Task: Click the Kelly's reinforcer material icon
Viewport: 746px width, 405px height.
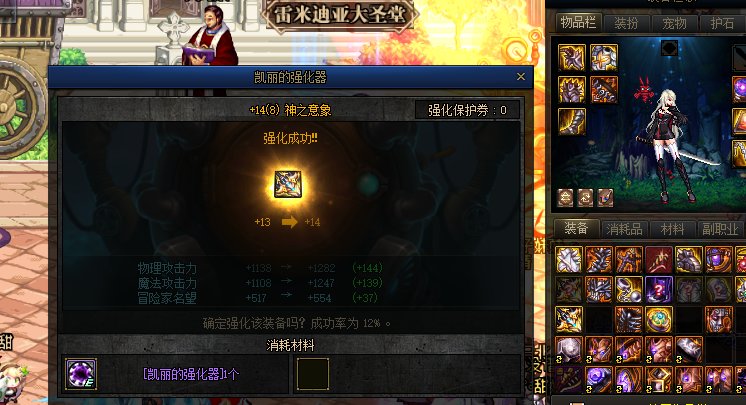Action: point(81,374)
